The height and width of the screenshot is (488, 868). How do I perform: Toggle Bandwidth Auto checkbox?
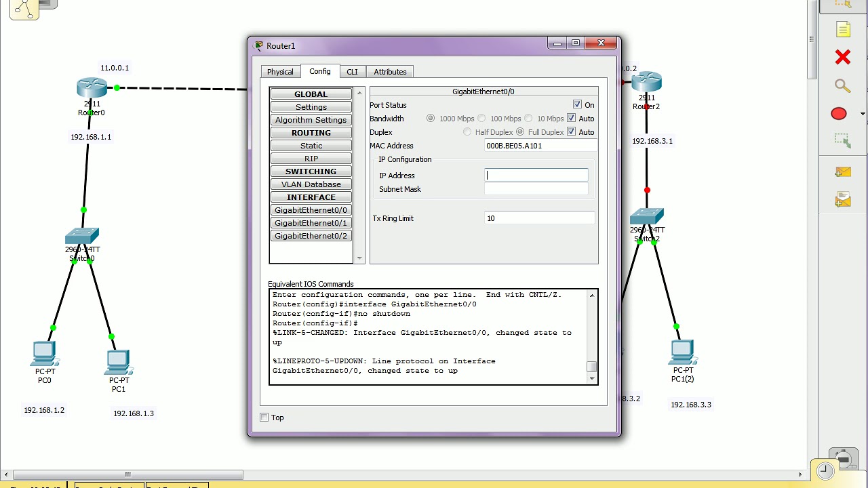571,118
